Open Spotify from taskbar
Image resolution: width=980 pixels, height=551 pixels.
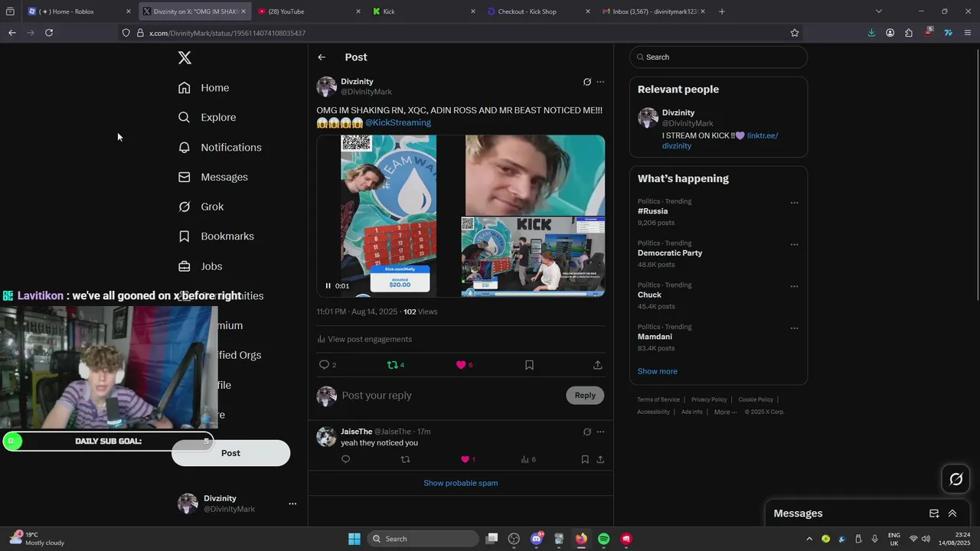pos(603,539)
